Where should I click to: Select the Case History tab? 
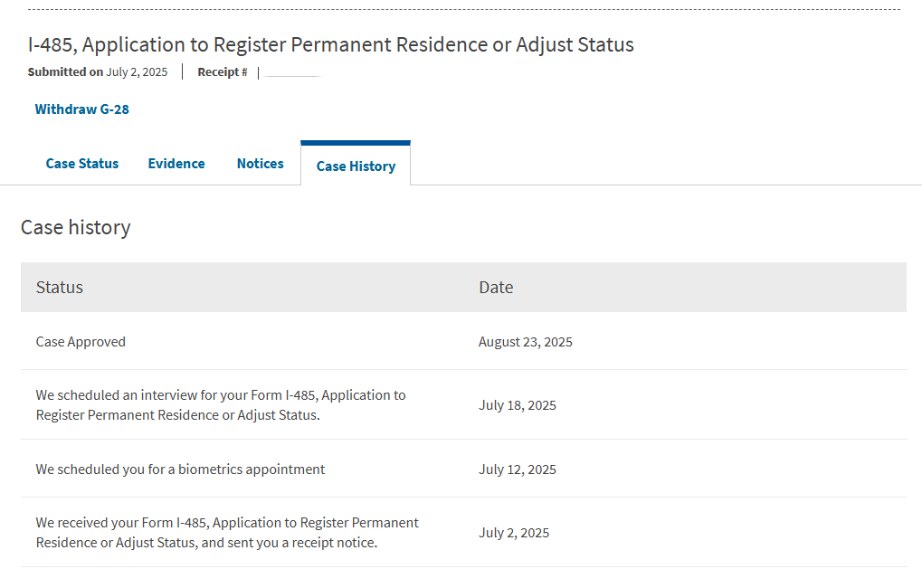356,166
